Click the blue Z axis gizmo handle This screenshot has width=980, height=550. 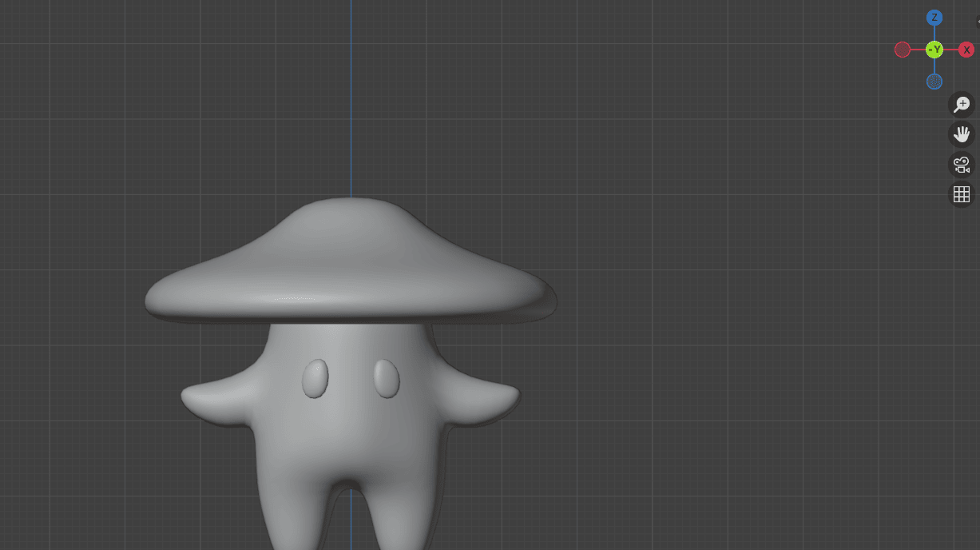coord(934,18)
